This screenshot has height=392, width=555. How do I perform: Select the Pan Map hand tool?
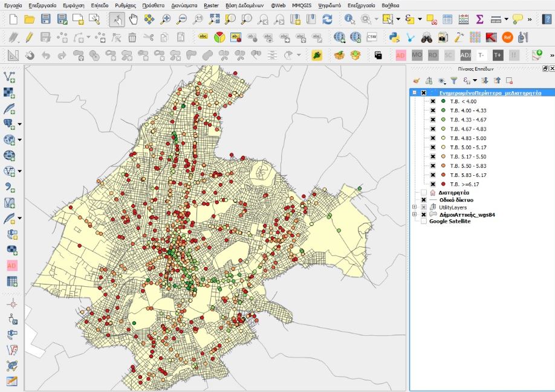pyautogui.click(x=133, y=19)
